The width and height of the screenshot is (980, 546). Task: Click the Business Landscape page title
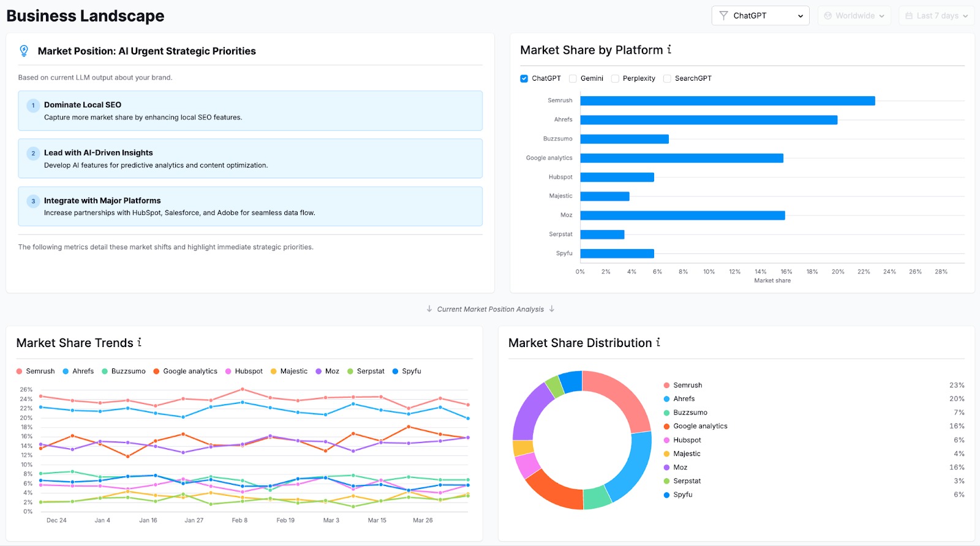point(85,16)
